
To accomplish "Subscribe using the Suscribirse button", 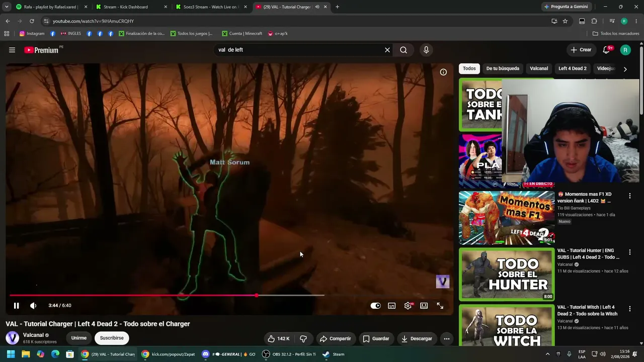I will click(x=112, y=338).
